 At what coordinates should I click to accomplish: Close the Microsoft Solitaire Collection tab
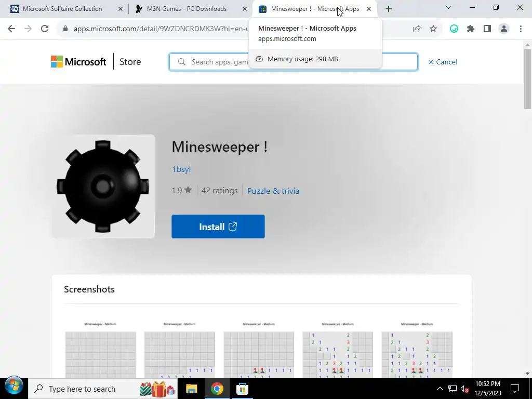(121, 9)
